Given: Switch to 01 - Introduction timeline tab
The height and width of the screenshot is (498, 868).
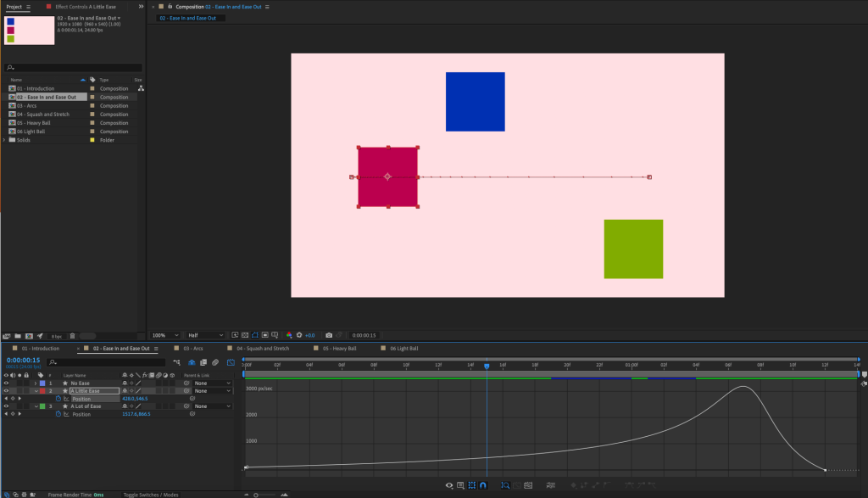Looking at the screenshot, I should click(41, 349).
